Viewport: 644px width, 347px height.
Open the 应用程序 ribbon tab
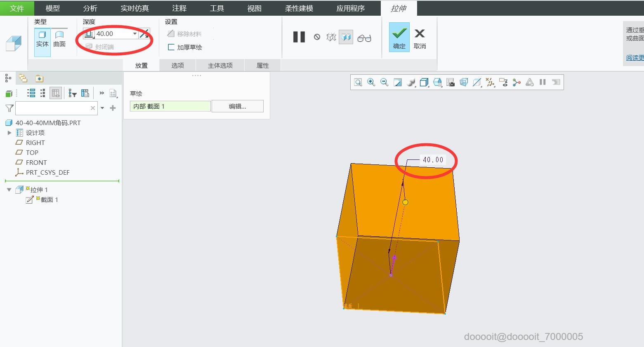coord(351,8)
